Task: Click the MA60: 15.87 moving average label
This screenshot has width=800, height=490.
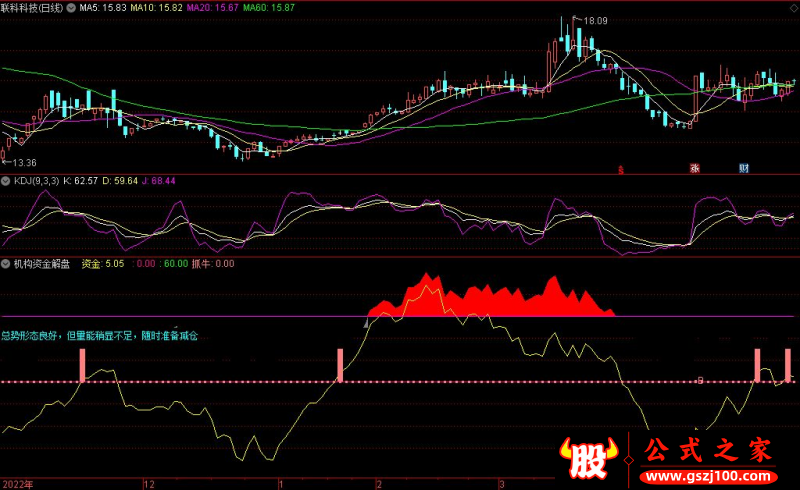Action: tap(268, 8)
